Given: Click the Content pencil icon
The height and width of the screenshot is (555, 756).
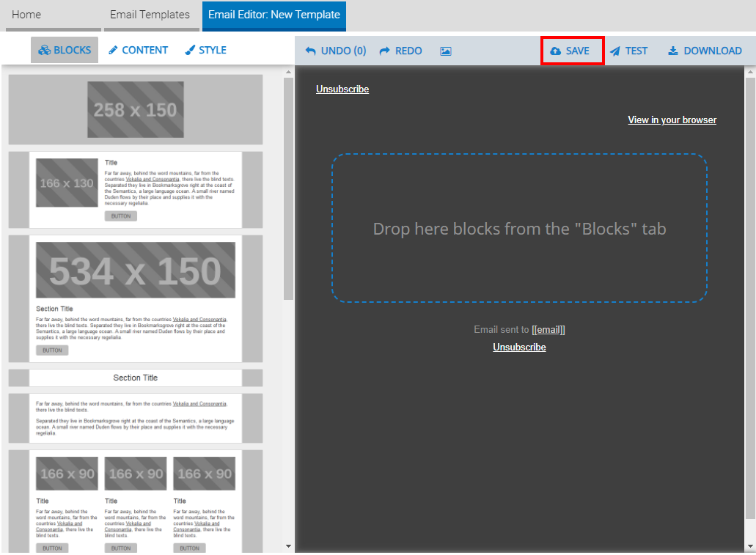Looking at the screenshot, I should tap(114, 50).
